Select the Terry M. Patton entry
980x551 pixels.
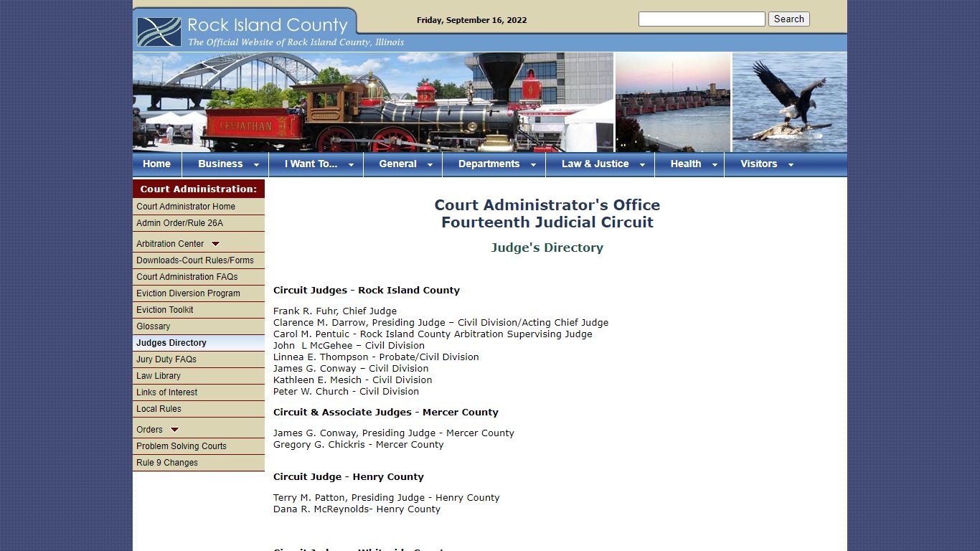click(387, 498)
